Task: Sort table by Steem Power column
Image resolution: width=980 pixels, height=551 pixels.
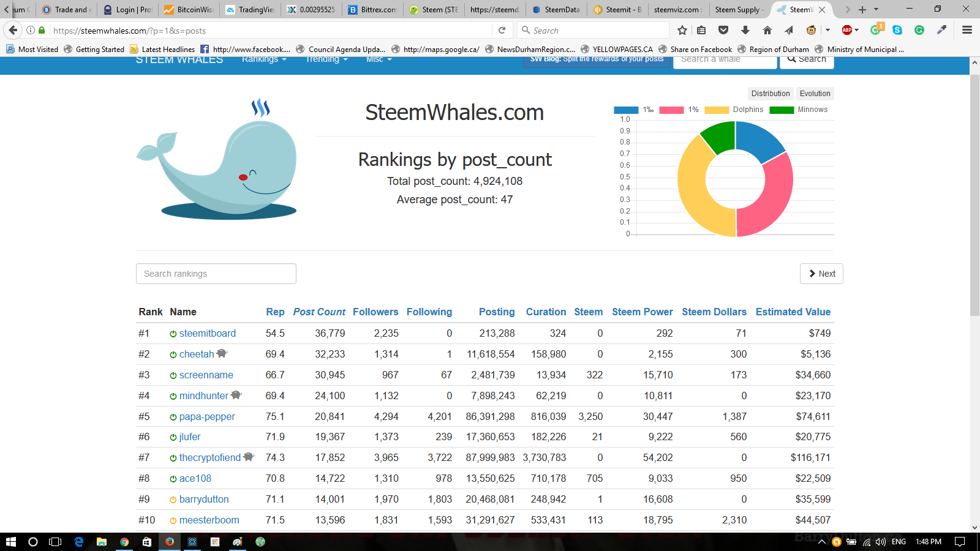Action: pos(643,312)
